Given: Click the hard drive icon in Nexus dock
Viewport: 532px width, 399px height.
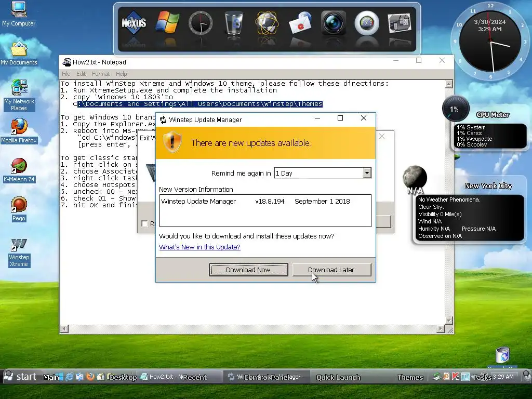Looking at the screenshot, I should [400, 23].
